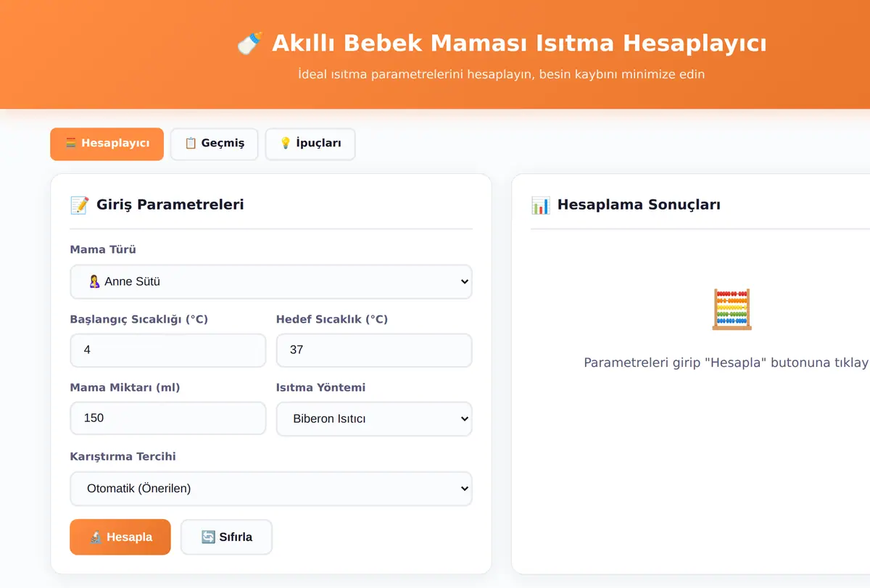Viewport: 870px width, 588px height.
Task: Click the Başlangıç Sıcaklığı (°C) label
Action: (138, 319)
